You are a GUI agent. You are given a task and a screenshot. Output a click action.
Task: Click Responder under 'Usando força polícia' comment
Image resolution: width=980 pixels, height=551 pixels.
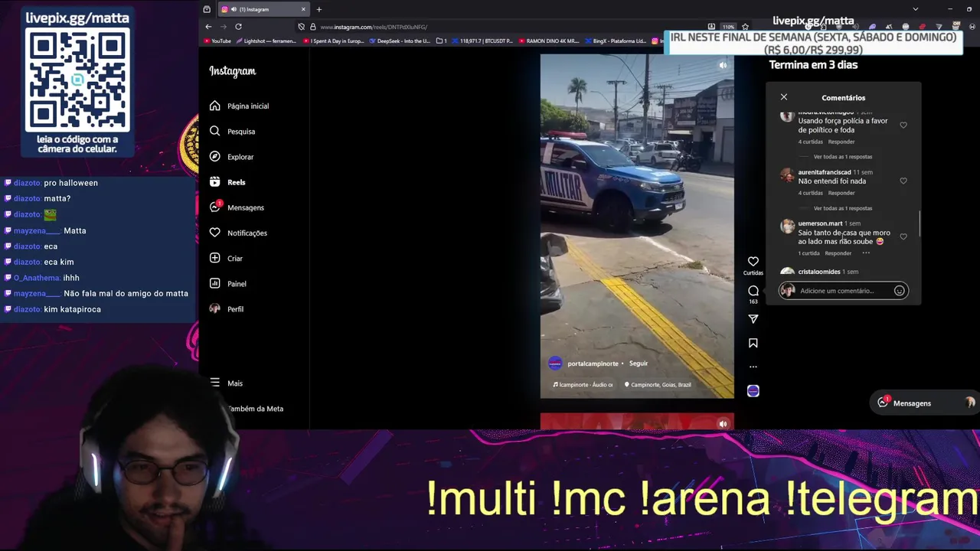pyautogui.click(x=841, y=142)
